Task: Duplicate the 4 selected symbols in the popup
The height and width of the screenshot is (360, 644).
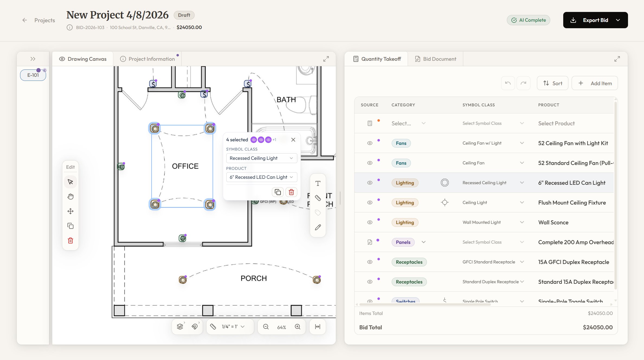Action: coord(278,192)
